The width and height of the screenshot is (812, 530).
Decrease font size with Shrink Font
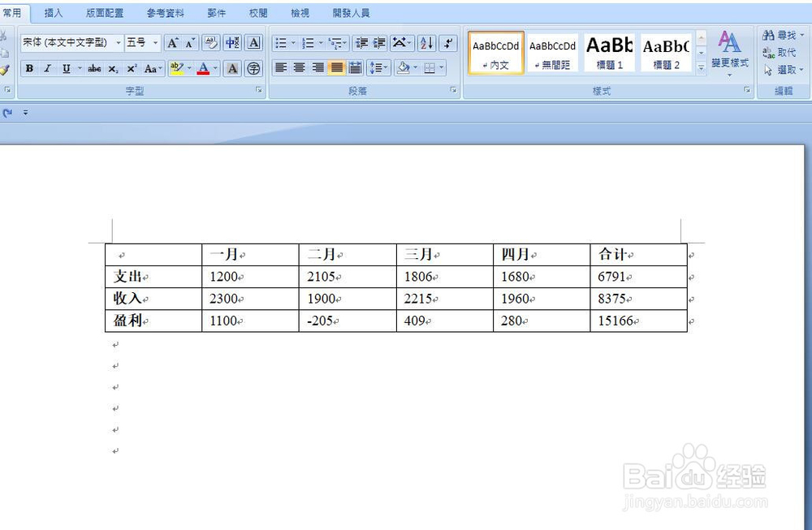190,42
